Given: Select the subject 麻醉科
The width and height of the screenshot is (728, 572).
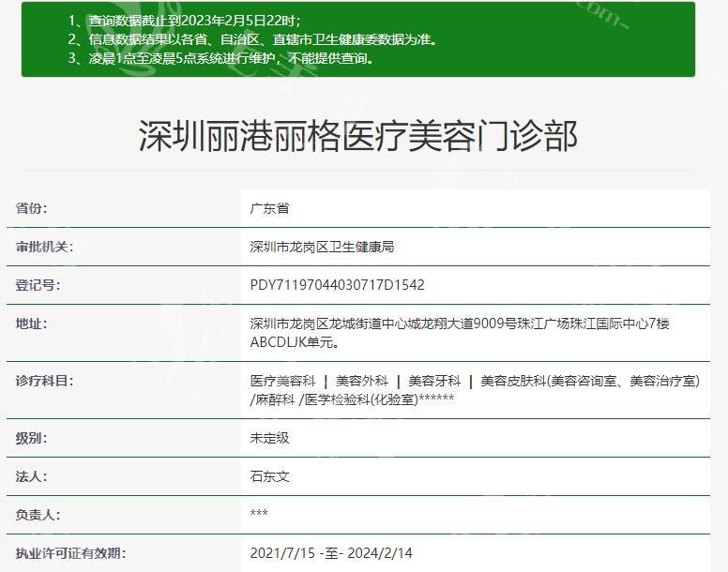Looking at the screenshot, I should tap(274, 399).
